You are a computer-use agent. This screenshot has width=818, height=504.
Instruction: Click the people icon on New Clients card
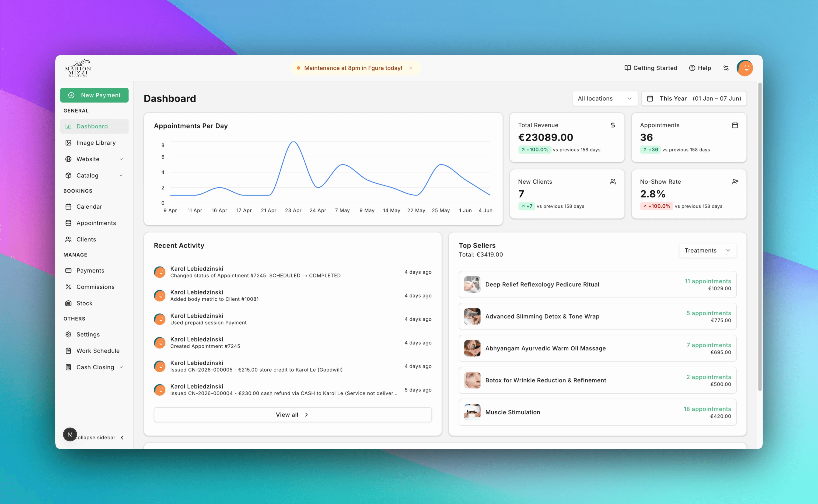click(x=613, y=182)
